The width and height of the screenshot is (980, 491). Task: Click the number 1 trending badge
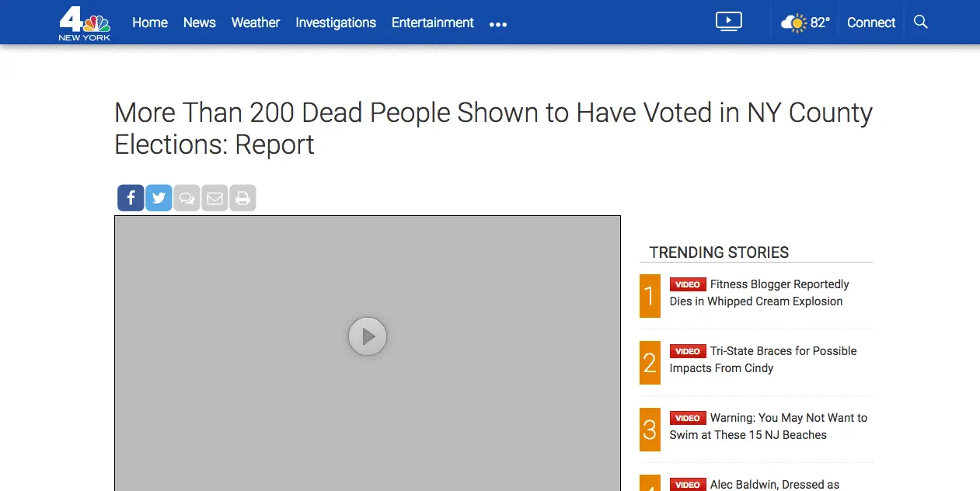point(650,296)
